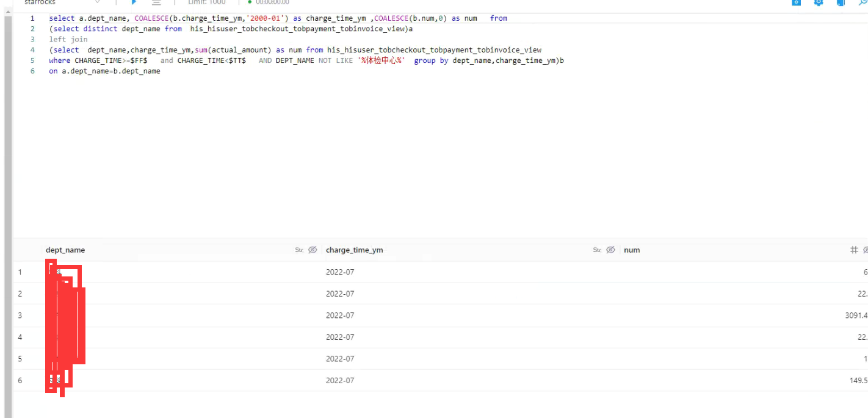Open the starrocks connection dropdown
The image size is (868, 418).
(98, 2)
